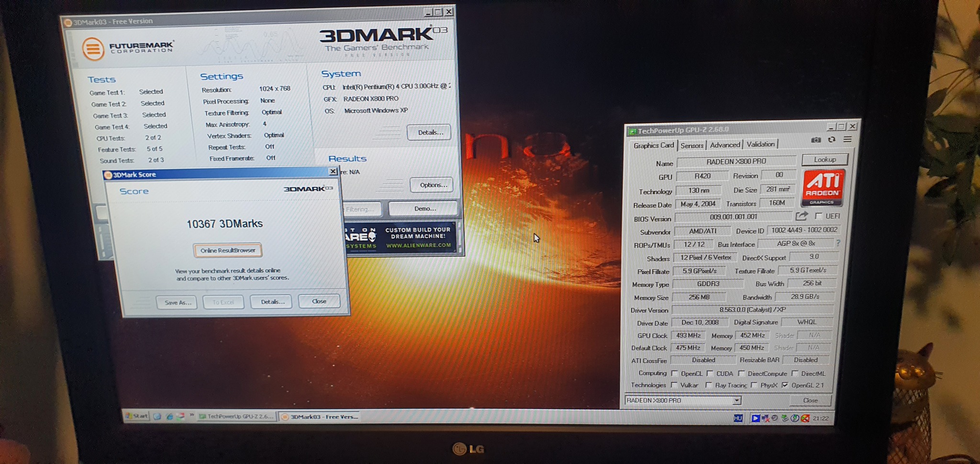The image size is (980, 464).
Task: Open the Windows Start button
Action: pyautogui.click(x=136, y=416)
